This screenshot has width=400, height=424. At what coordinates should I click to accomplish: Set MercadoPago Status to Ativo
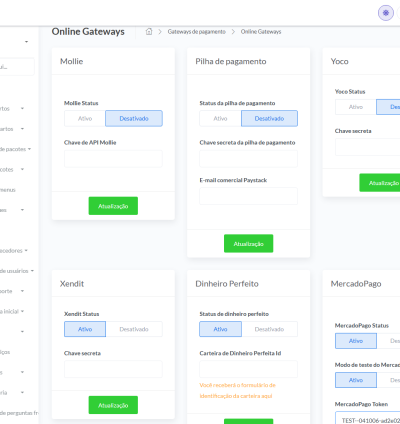coord(356,341)
